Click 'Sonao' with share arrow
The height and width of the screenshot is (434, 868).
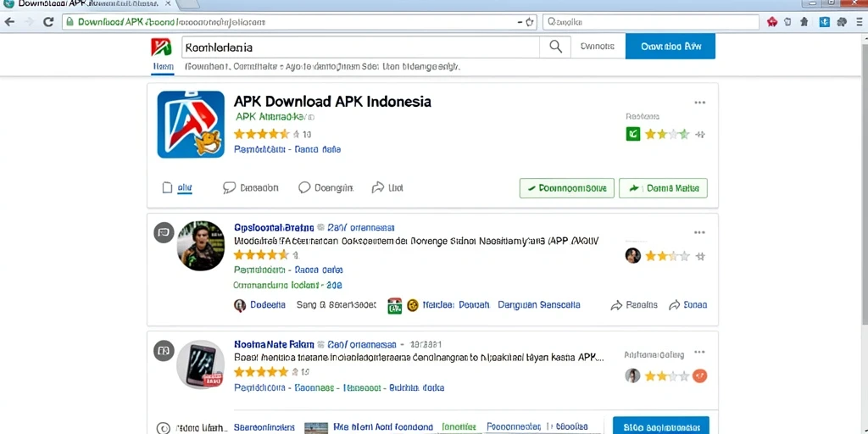pos(687,305)
